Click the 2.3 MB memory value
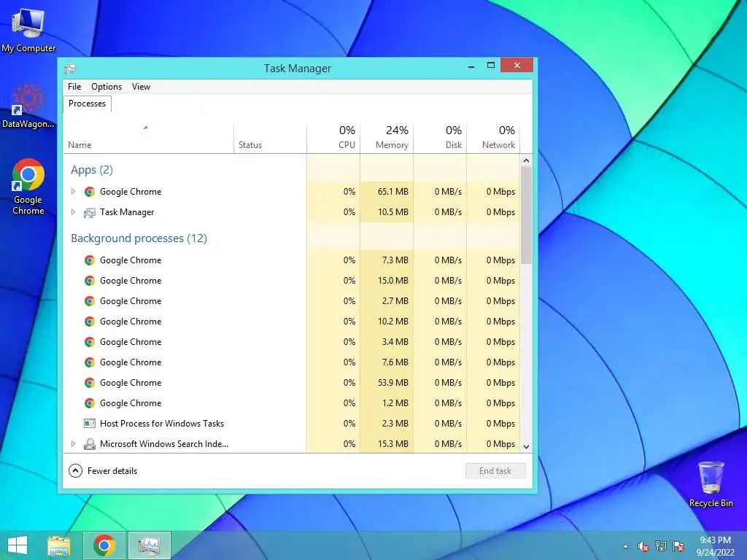Viewport: 747px width, 560px height. [x=395, y=424]
